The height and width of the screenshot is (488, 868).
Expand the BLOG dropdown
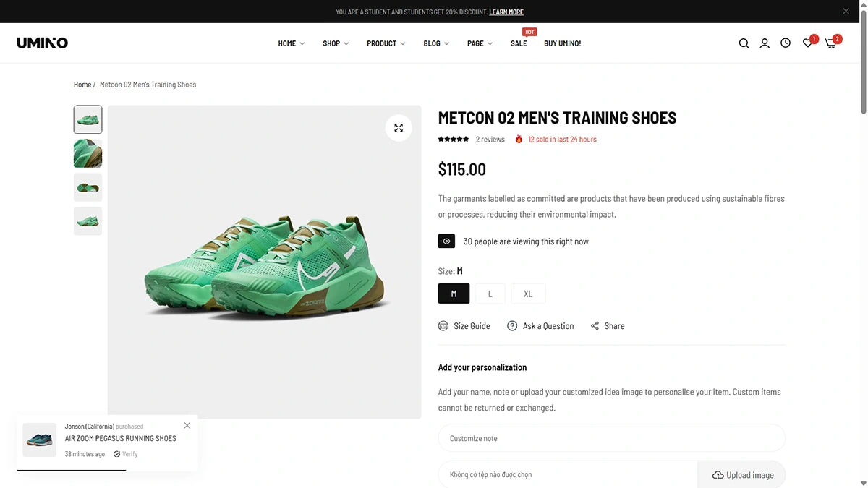tap(432, 43)
